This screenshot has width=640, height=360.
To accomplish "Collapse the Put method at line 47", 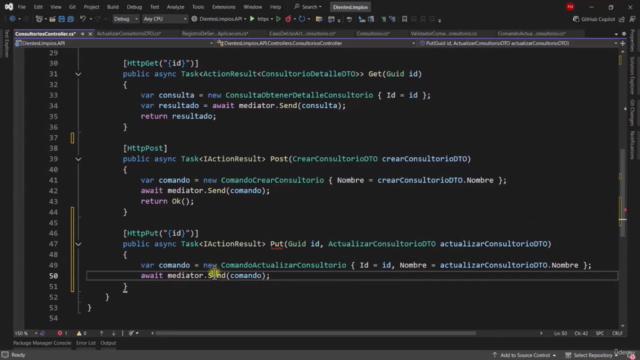I will [78, 244].
